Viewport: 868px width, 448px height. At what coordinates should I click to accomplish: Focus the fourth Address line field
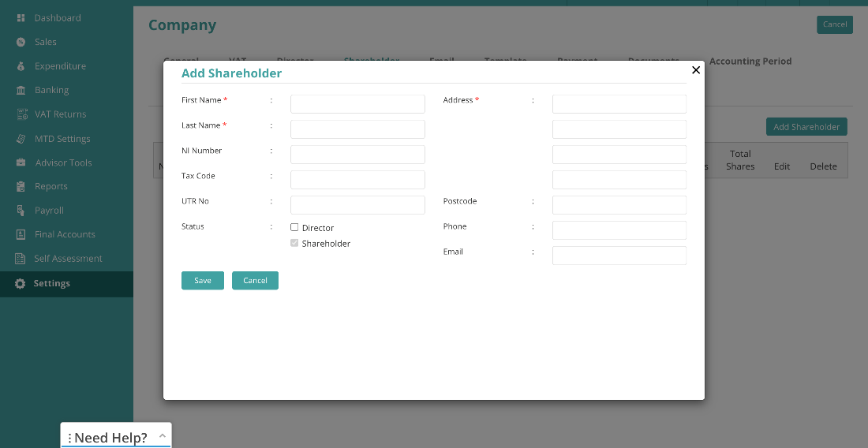click(x=619, y=180)
